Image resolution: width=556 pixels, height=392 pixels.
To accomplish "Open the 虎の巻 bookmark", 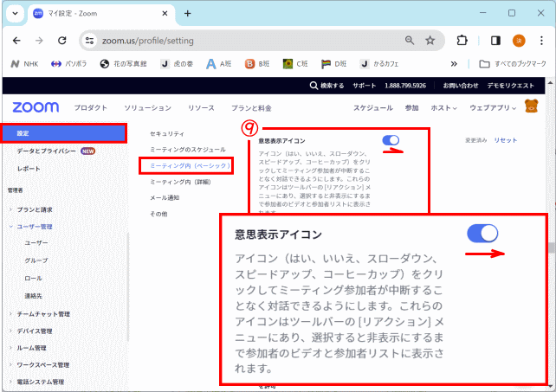I will [x=177, y=64].
